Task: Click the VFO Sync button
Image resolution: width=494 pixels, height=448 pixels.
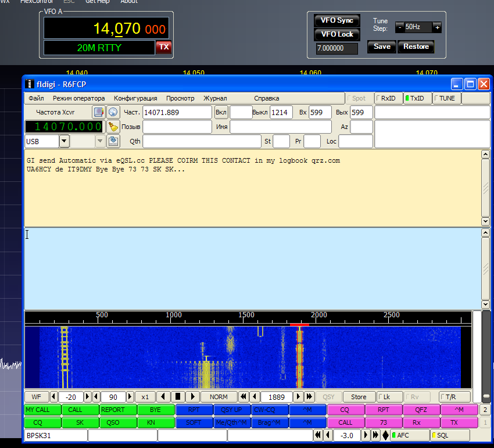Action: tap(337, 20)
